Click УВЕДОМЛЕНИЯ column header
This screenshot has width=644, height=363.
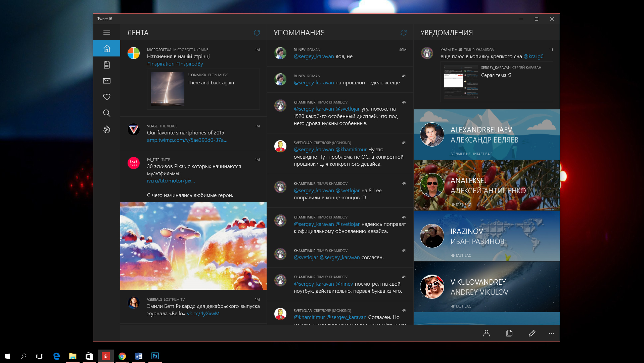coord(447,33)
